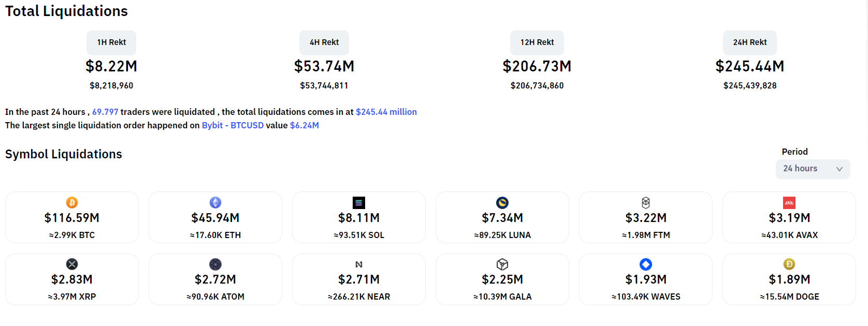The height and width of the screenshot is (326, 868).
Task: Click the Period dropdown chevron arrow
Action: click(x=840, y=169)
